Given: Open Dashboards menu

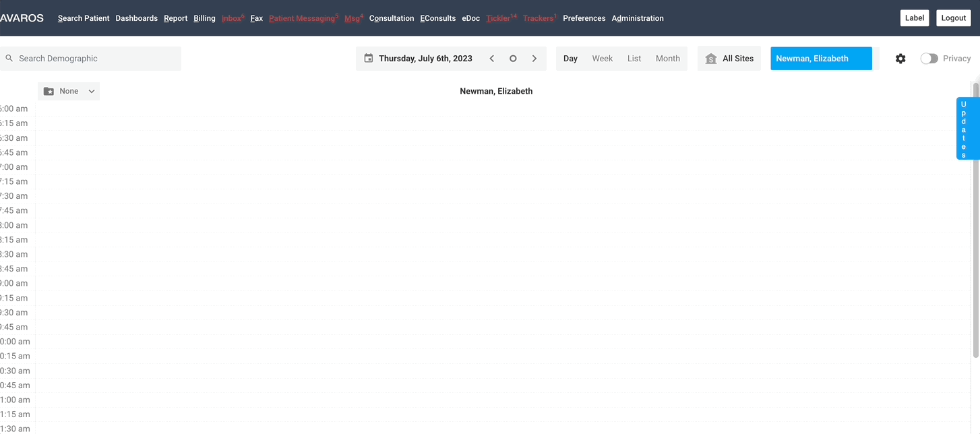Looking at the screenshot, I should tap(137, 18).
